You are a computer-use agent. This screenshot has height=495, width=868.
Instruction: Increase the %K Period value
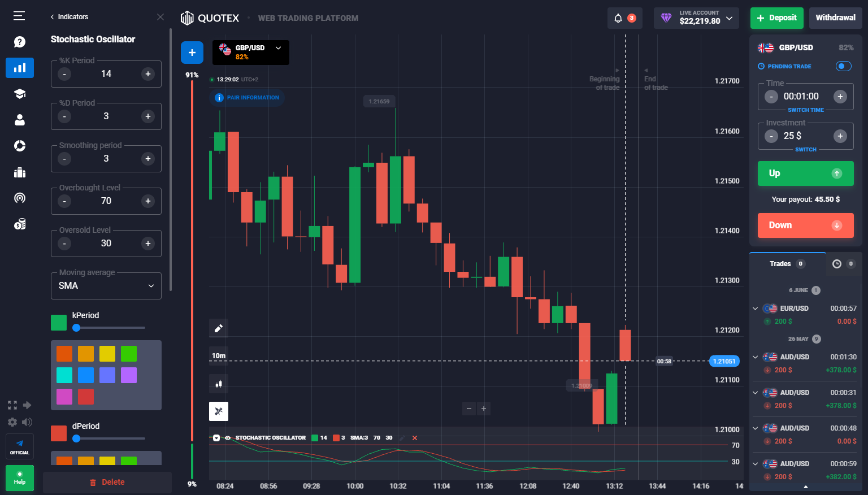tap(148, 74)
